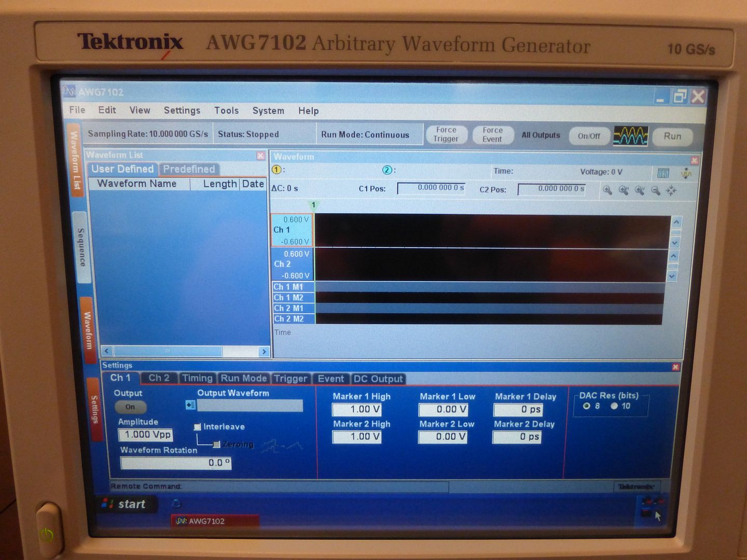
Task: Open the Waveform List side tab
Action: [75, 160]
